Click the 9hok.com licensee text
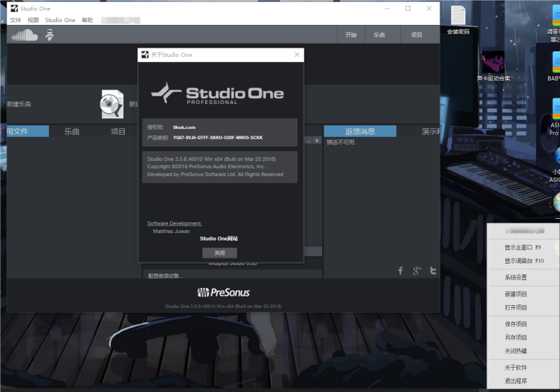This screenshot has height=392, width=560. [184, 127]
